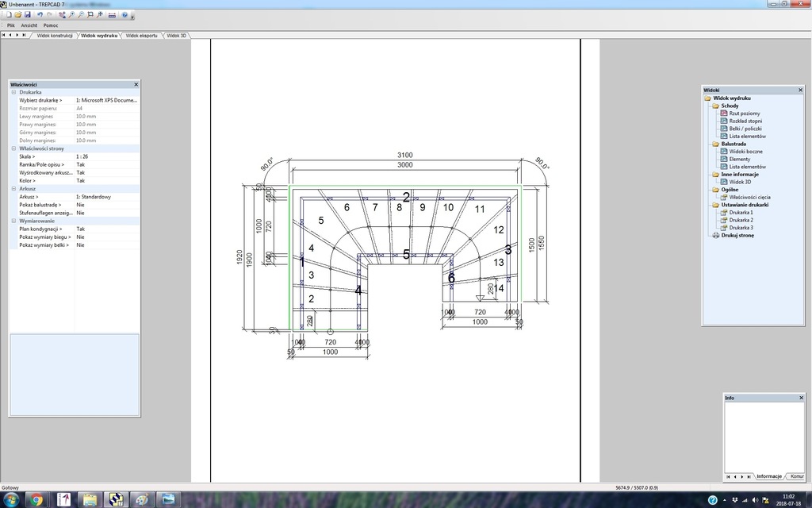Open Chrome from the Windows taskbar
812x508 pixels.
click(x=36, y=499)
